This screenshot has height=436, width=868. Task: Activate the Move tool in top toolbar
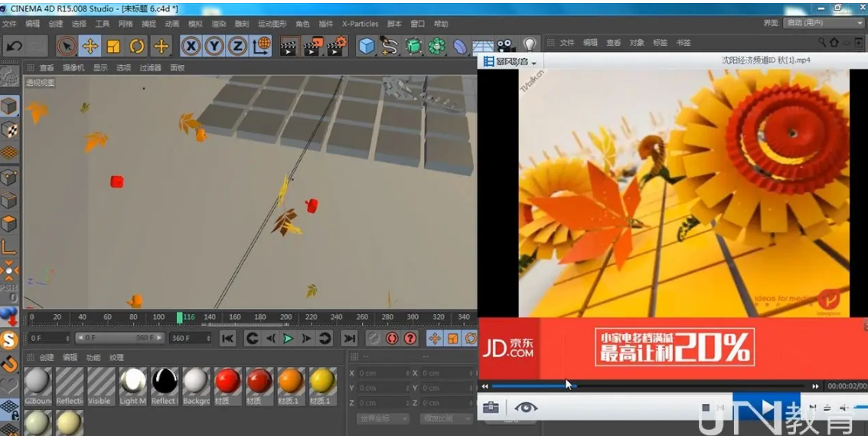point(90,46)
